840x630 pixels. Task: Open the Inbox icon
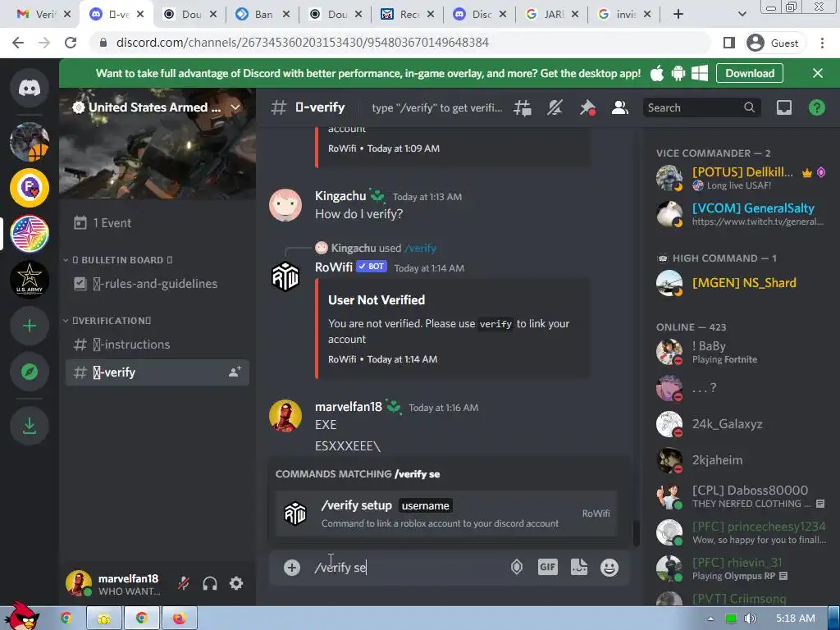click(x=783, y=107)
